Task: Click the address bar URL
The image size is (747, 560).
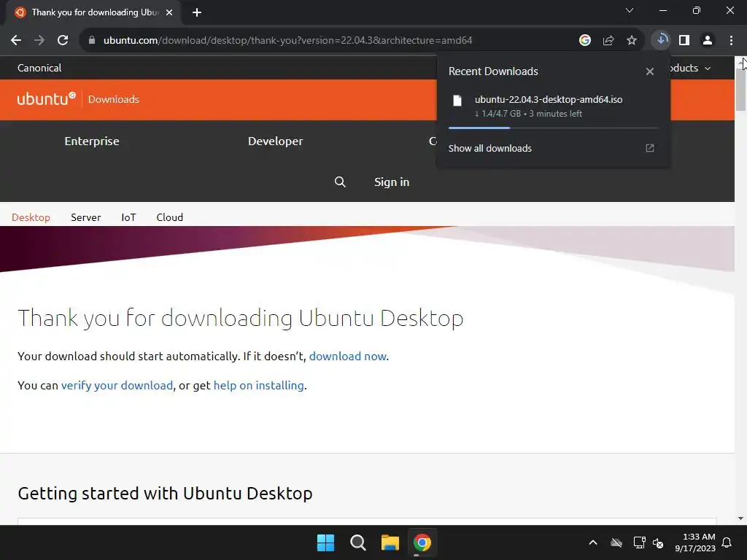Action: point(287,41)
